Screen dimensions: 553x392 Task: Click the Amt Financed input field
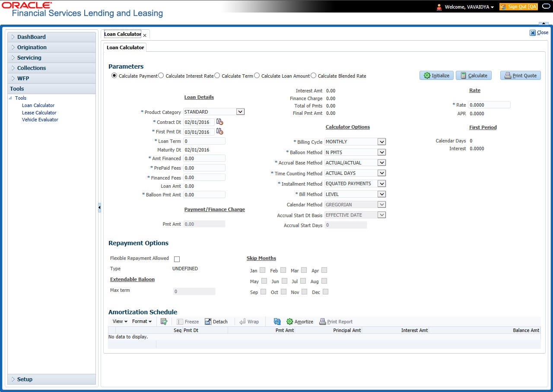[x=204, y=158]
